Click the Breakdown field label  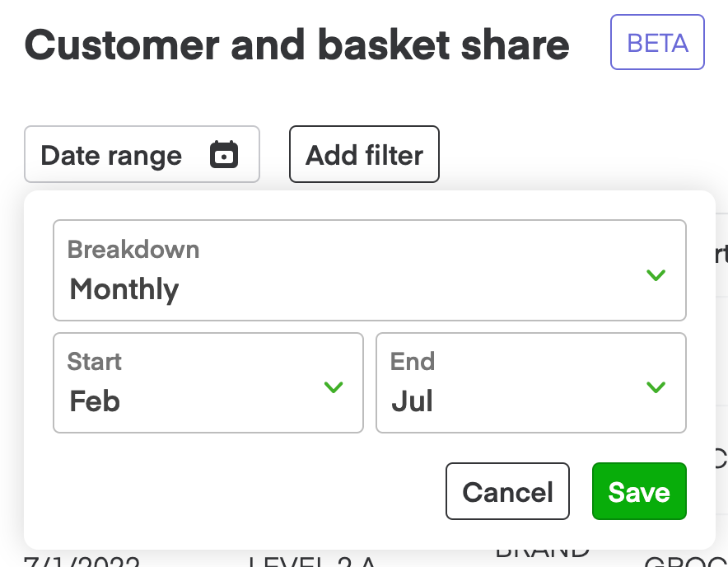pos(133,250)
